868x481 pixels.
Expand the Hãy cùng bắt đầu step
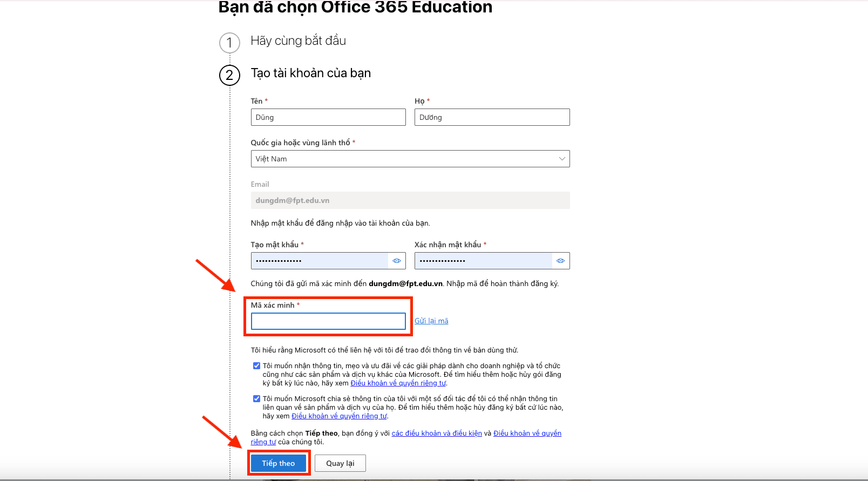298,41
